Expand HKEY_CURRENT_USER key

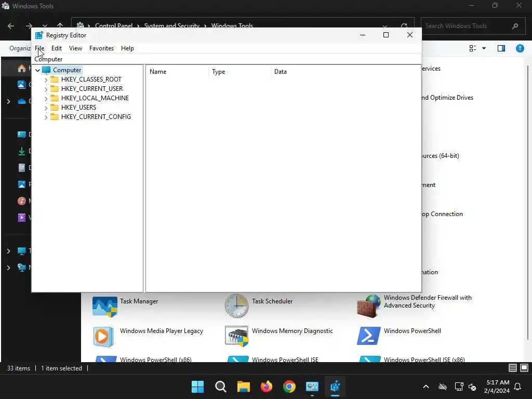point(46,89)
